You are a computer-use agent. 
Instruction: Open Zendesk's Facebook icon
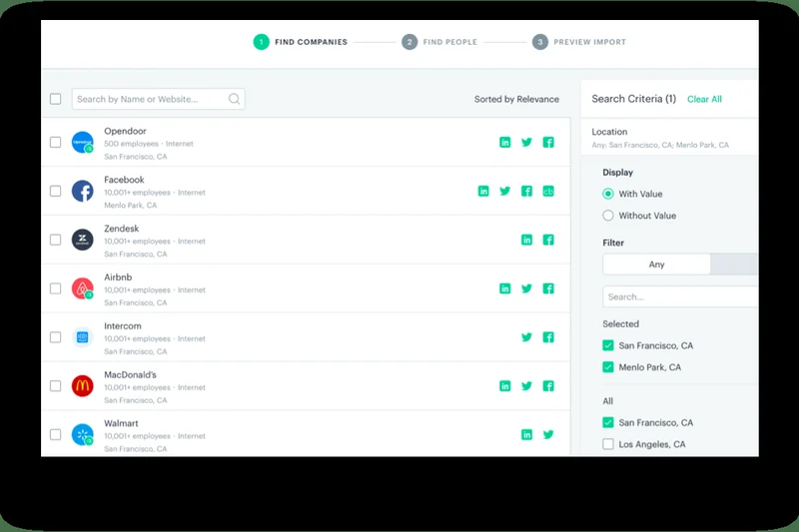coord(548,240)
